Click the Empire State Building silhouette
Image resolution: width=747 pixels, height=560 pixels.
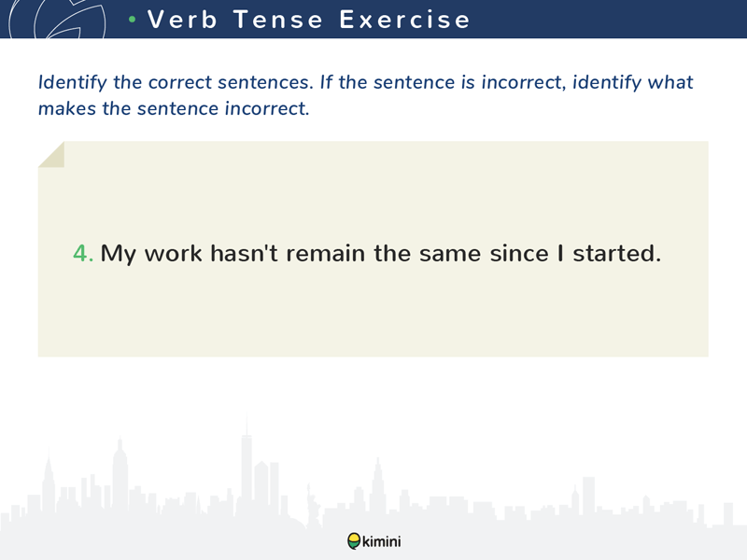[120, 474]
